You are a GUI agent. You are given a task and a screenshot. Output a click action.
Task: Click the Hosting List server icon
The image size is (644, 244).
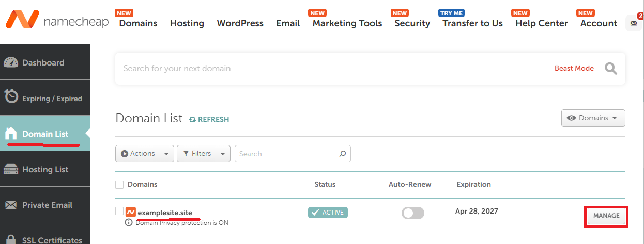[11, 169]
